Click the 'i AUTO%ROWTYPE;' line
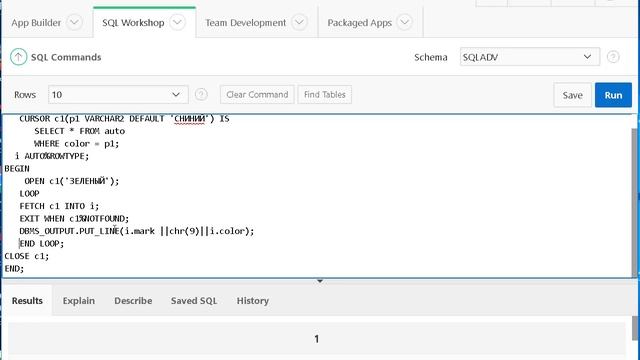Image resolution: width=640 pixels, height=360 pixels. pos(52,156)
